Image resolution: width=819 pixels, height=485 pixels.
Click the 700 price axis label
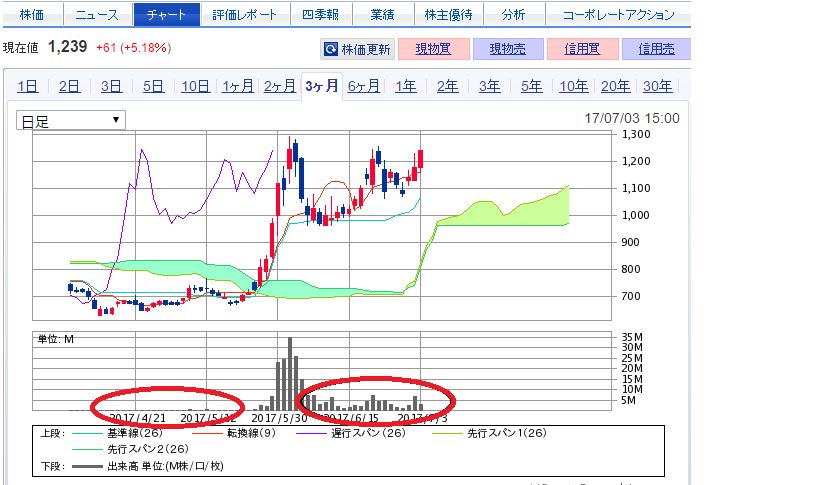click(x=630, y=296)
